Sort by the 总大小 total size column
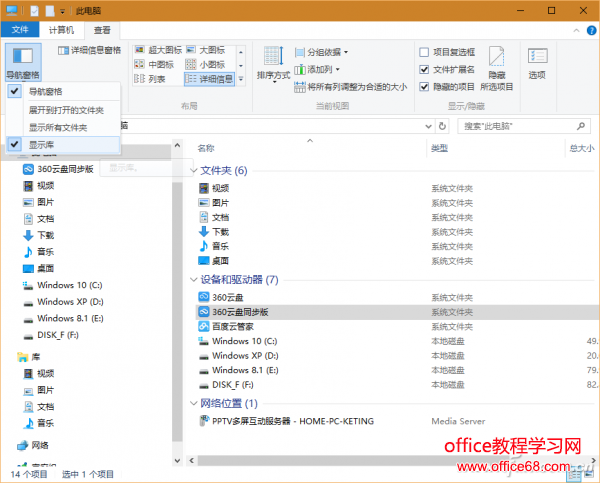The height and width of the screenshot is (483, 600). point(582,148)
